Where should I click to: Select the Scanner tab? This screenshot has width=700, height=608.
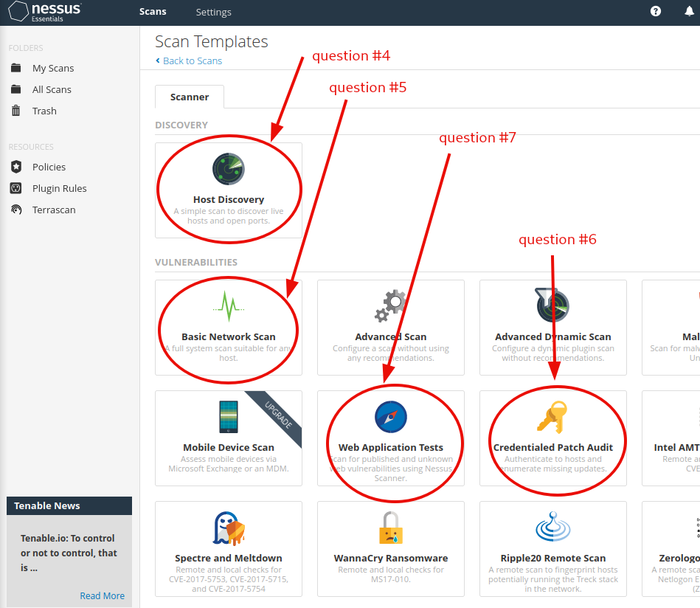pos(190,97)
